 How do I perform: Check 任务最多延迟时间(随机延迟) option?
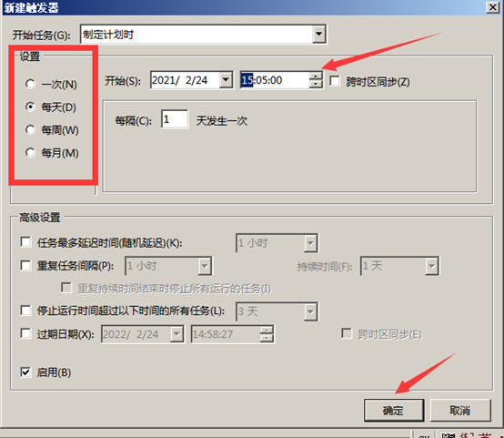(x=25, y=242)
